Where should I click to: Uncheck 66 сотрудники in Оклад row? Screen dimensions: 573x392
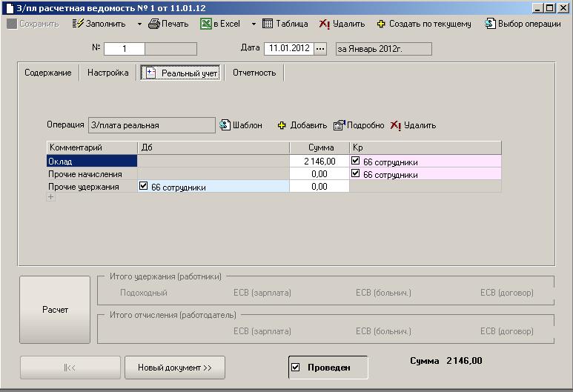coord(356,161)
